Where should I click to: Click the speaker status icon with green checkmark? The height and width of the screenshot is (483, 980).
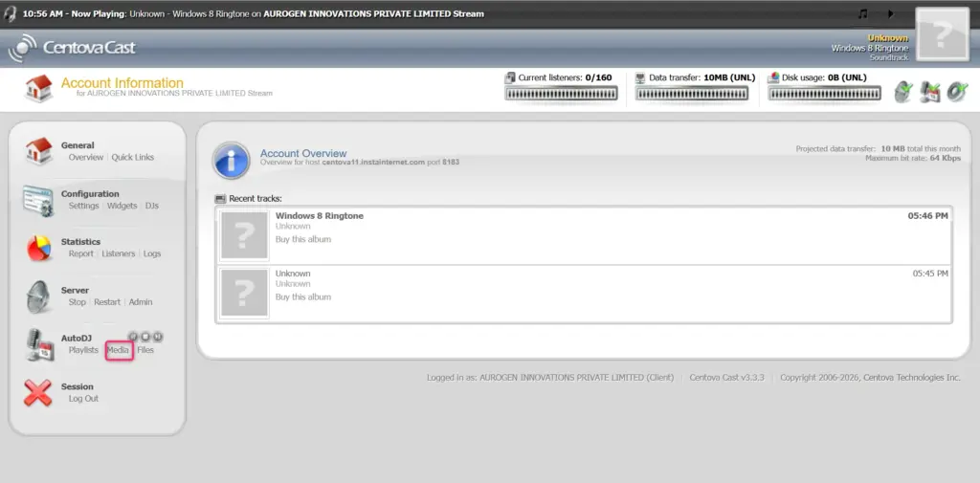click(903, 92)
